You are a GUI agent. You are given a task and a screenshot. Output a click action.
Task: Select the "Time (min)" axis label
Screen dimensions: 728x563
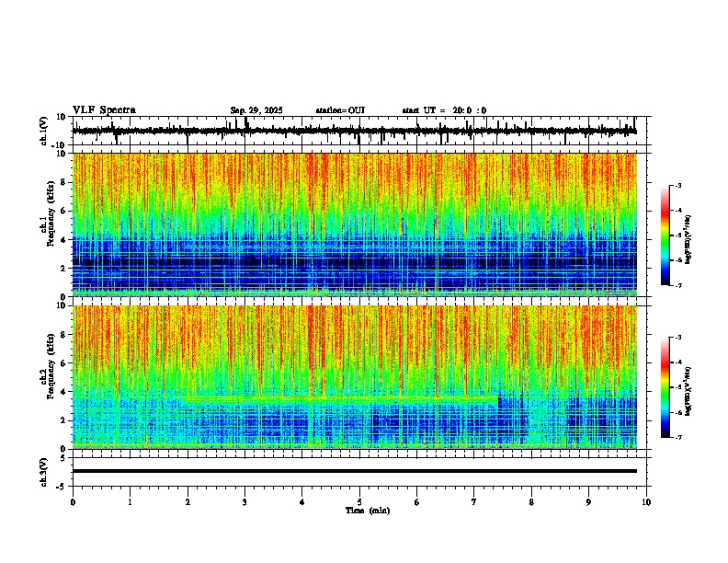368,511
